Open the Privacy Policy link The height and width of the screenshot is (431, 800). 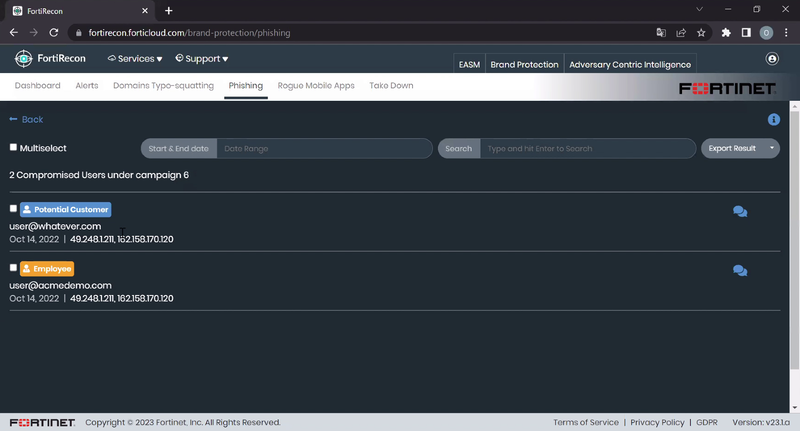[x=657, y=422]
